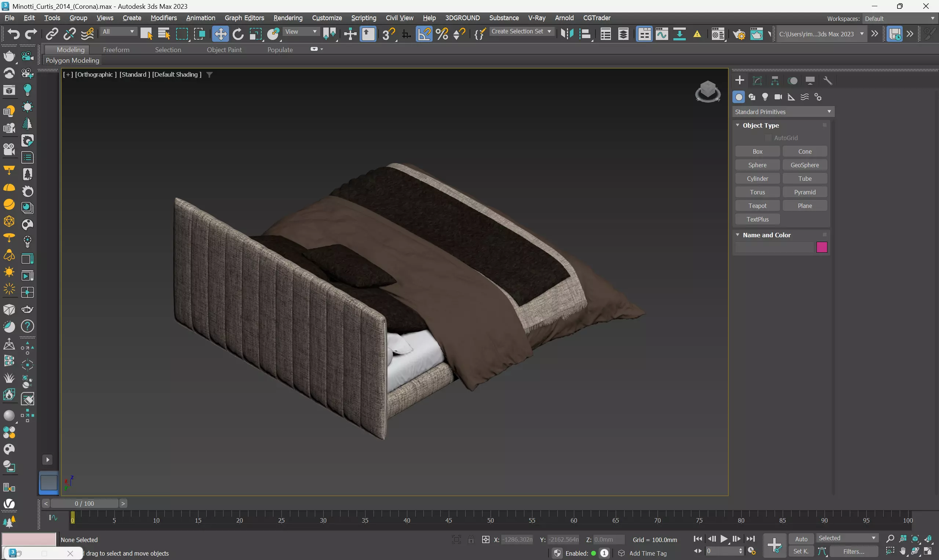Image resolution: width=939 pixels, height=560 pixels.
Task: Click the Zoom Extents All icon
Action: (929, 538)
